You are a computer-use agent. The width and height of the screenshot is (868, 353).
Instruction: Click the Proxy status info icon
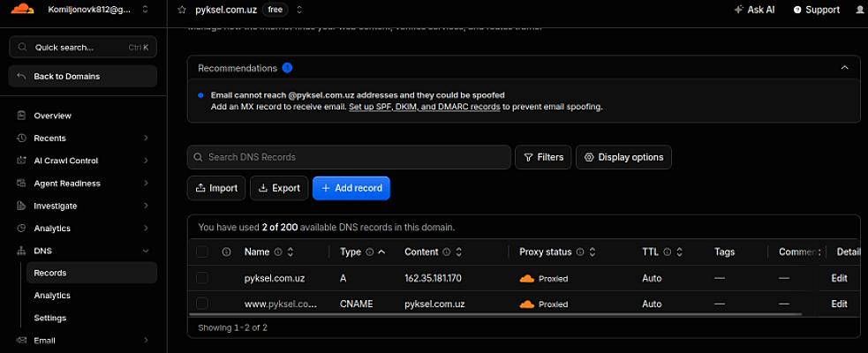coord(579,252)
